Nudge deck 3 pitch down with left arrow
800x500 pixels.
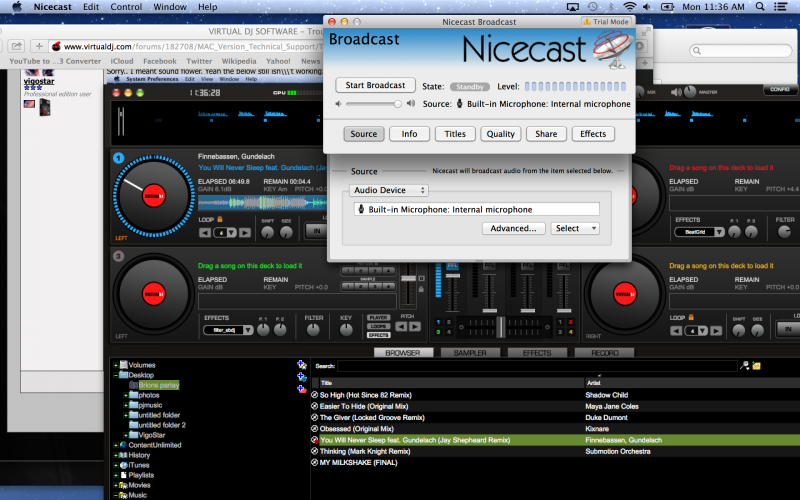pyautogui.click(x=402, y=327)
